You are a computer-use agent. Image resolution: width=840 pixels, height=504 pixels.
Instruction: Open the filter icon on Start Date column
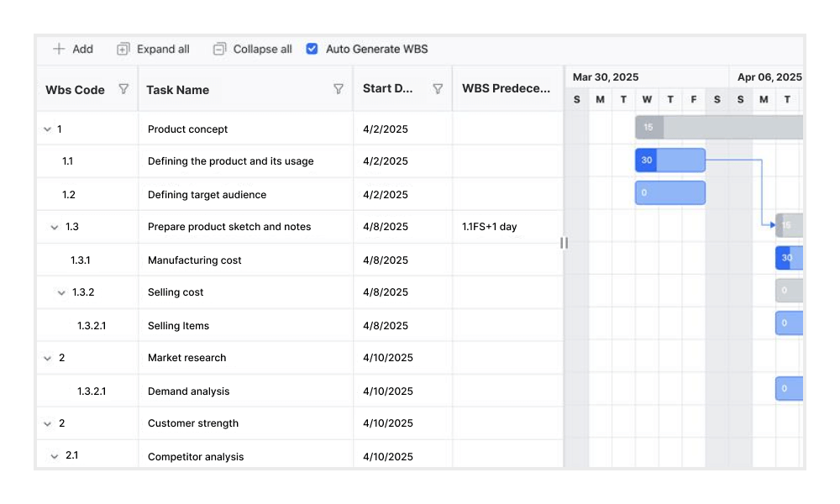click(x=438, y=89)
